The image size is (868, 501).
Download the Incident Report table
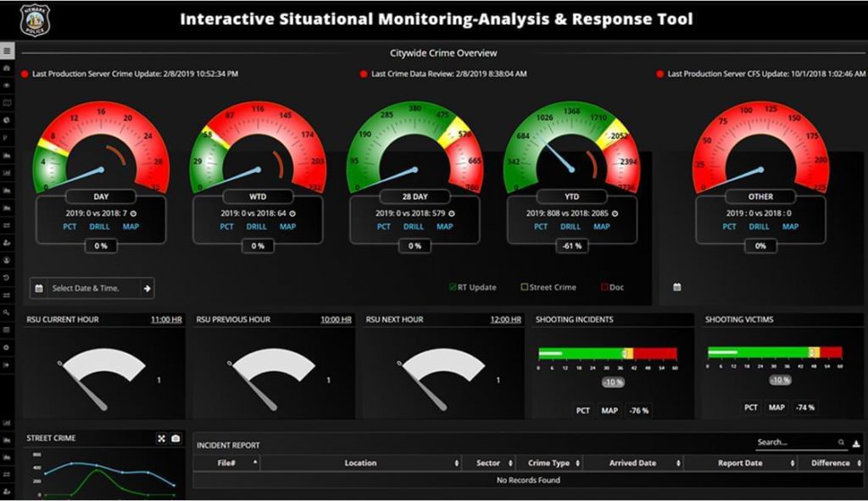[856, 443]
